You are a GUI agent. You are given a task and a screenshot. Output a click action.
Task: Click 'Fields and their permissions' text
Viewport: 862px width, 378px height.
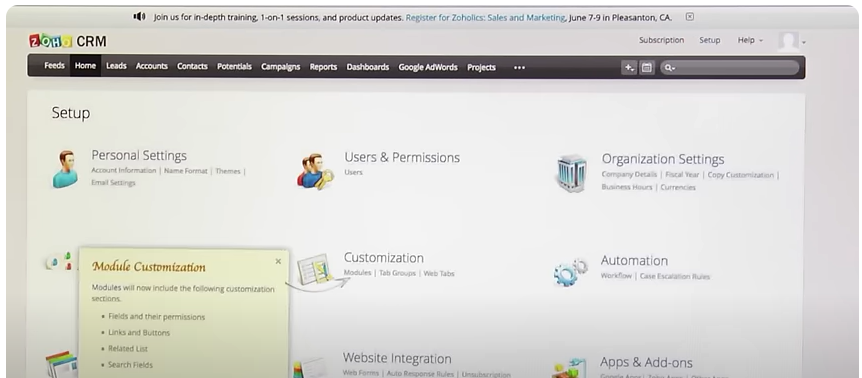coord(157,317)
